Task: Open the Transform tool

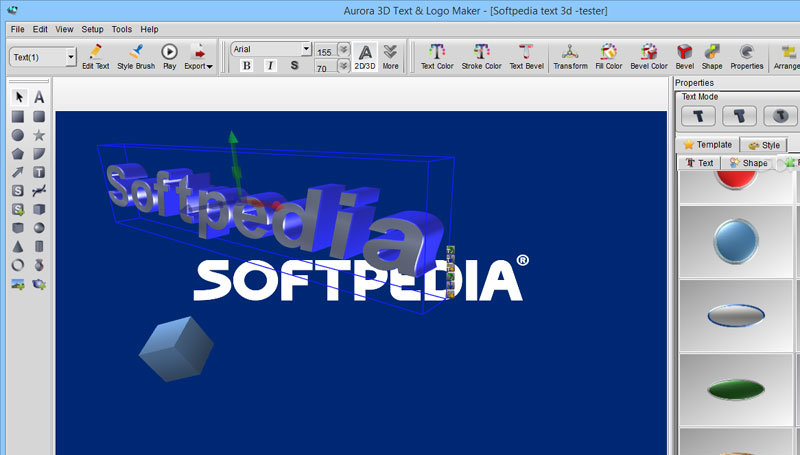Action: (x=570, y=57)
